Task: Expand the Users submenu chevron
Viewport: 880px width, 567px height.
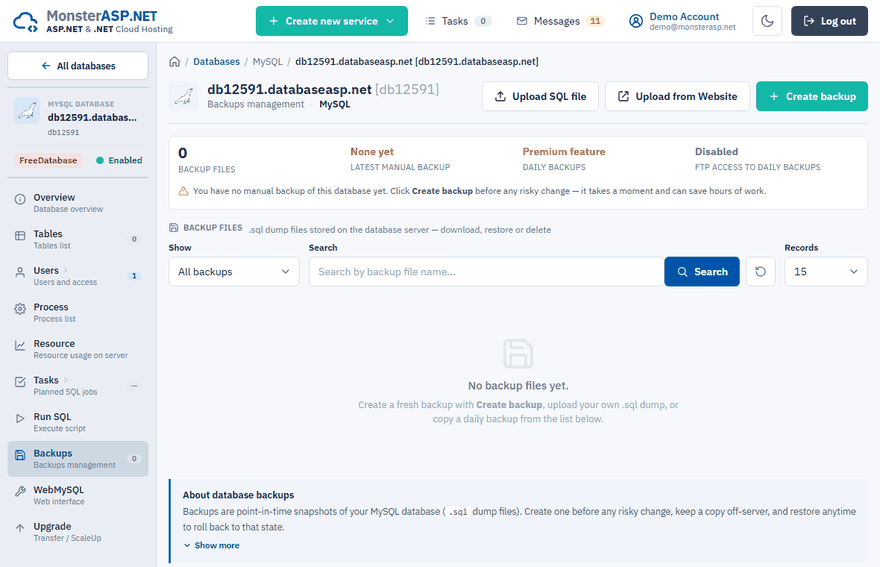Action: pyautogui.click(x=65, y=270)
